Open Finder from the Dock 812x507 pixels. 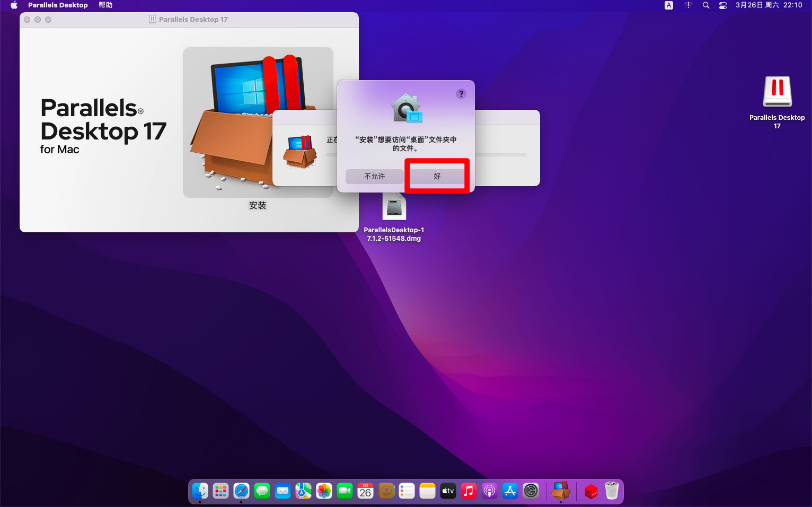(x=200, y=491)
